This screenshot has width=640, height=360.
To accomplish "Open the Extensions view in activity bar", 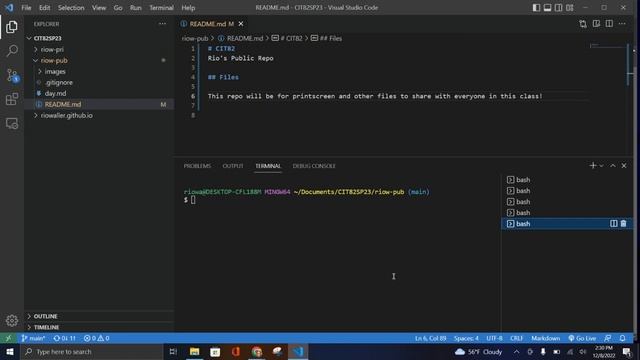I will [x=12, y=99].
